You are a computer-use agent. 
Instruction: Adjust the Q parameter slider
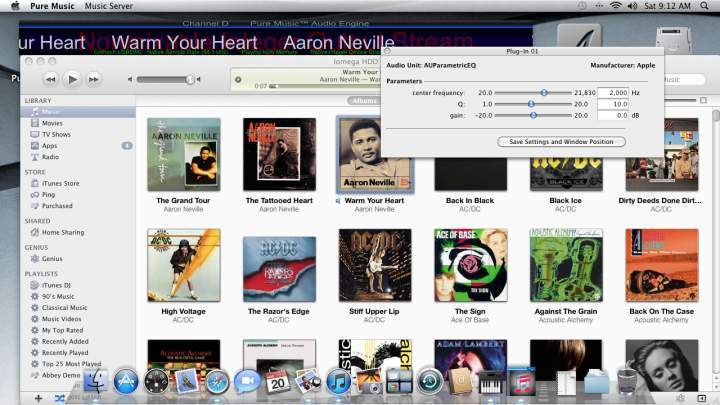(x=533, y=104)
